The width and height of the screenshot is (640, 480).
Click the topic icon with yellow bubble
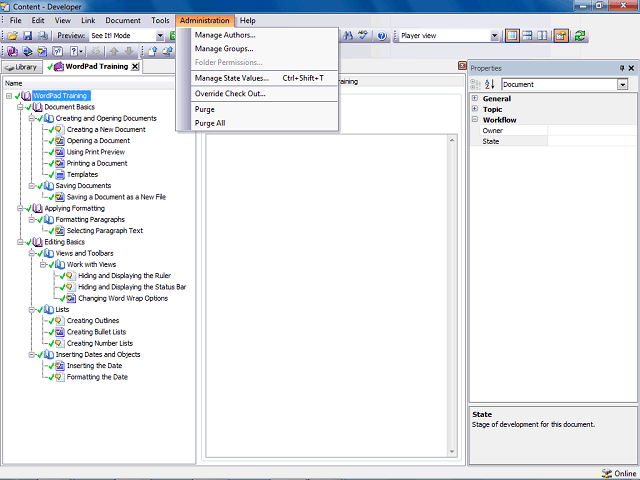[x=42, y=51]
